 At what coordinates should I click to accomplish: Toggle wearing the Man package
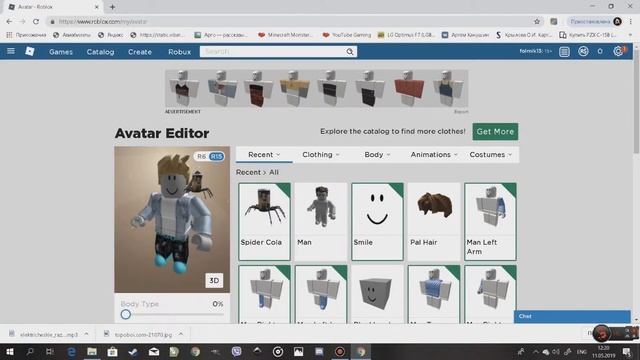point(321,221)
